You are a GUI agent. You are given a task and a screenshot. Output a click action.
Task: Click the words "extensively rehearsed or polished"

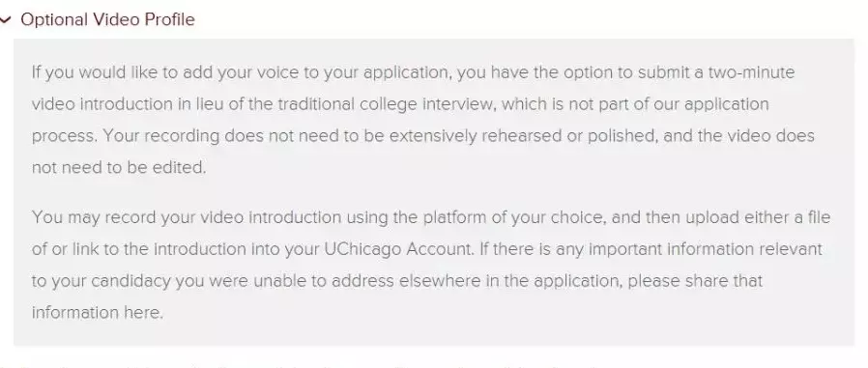point(524,135)
